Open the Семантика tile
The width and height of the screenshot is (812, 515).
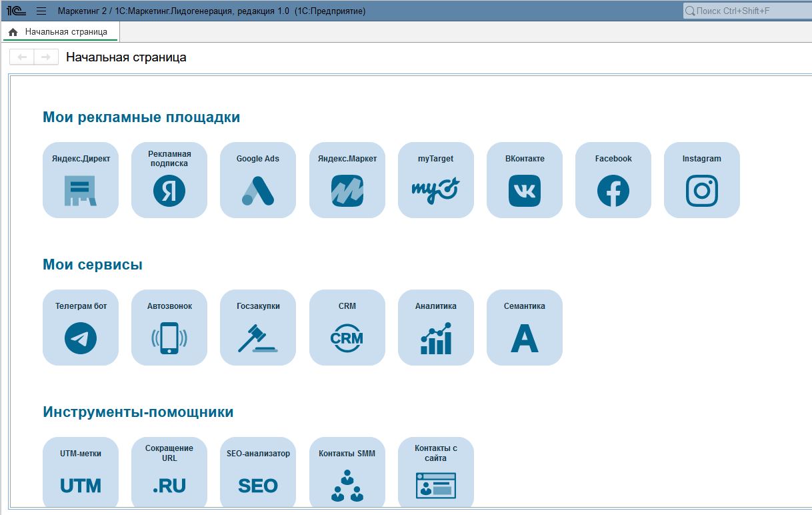[x=525, y=328]
